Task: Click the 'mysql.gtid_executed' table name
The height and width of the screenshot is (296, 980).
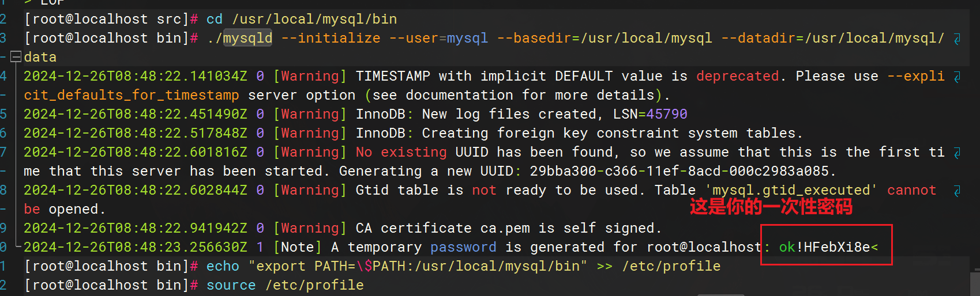Action: coord(791,190)
